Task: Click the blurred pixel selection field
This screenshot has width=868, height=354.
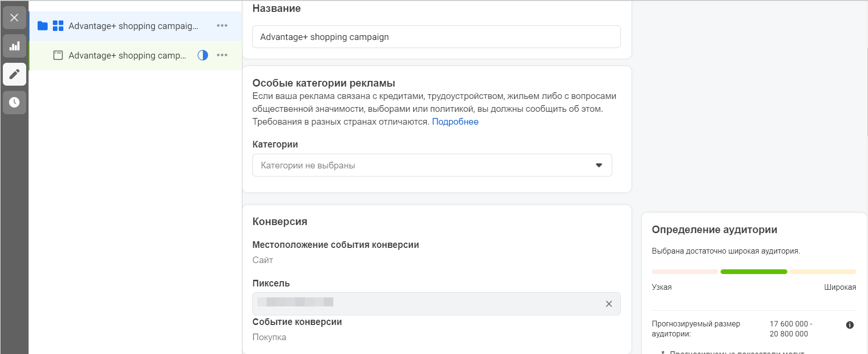Action: coord(429,304)
